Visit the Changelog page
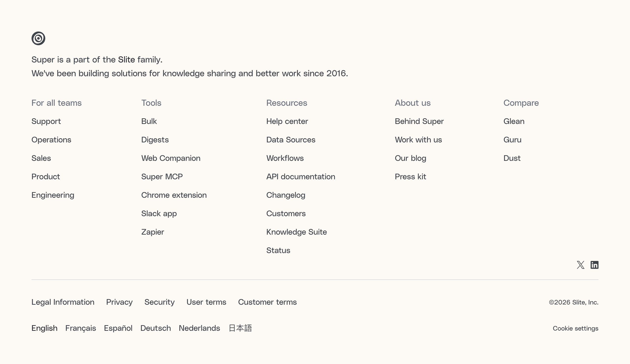The height and width of the screenshot is (364, 630). (285, 195)
